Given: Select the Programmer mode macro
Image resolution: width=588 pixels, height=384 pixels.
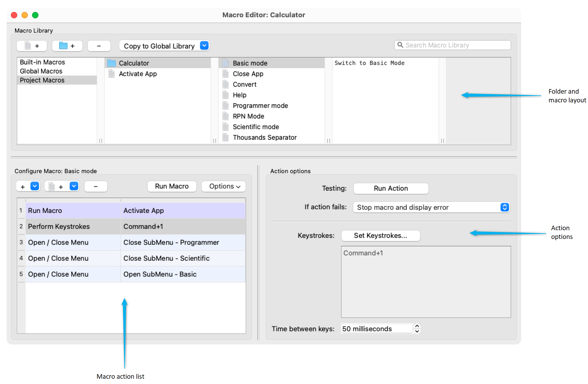Looking at the screenshot, I should pos(260,106).
